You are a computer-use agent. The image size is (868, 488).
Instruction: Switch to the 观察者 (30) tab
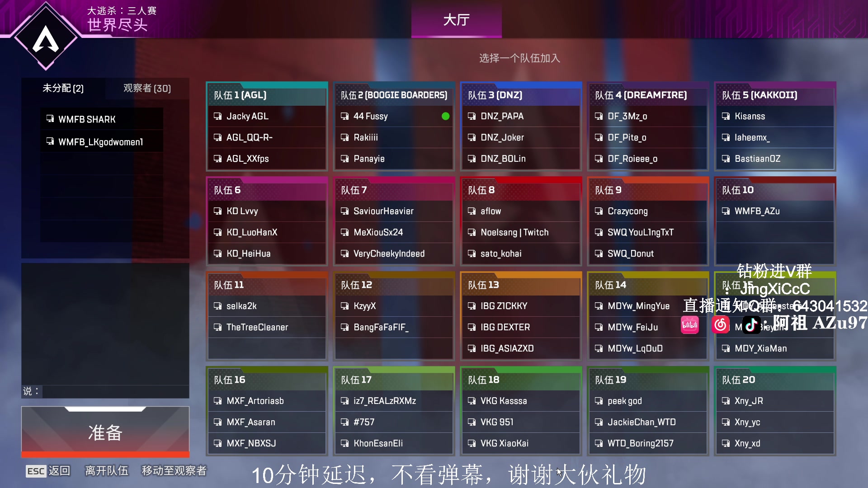[146, 89]
